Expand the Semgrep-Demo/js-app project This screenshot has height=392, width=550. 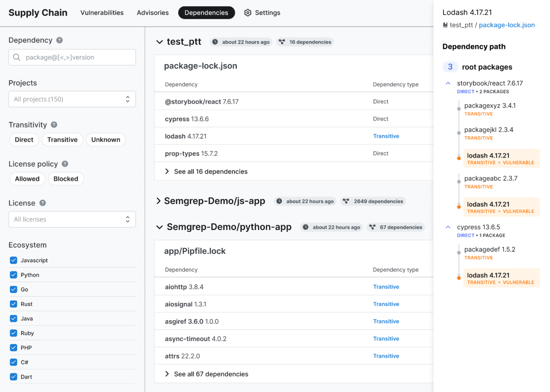159,201
